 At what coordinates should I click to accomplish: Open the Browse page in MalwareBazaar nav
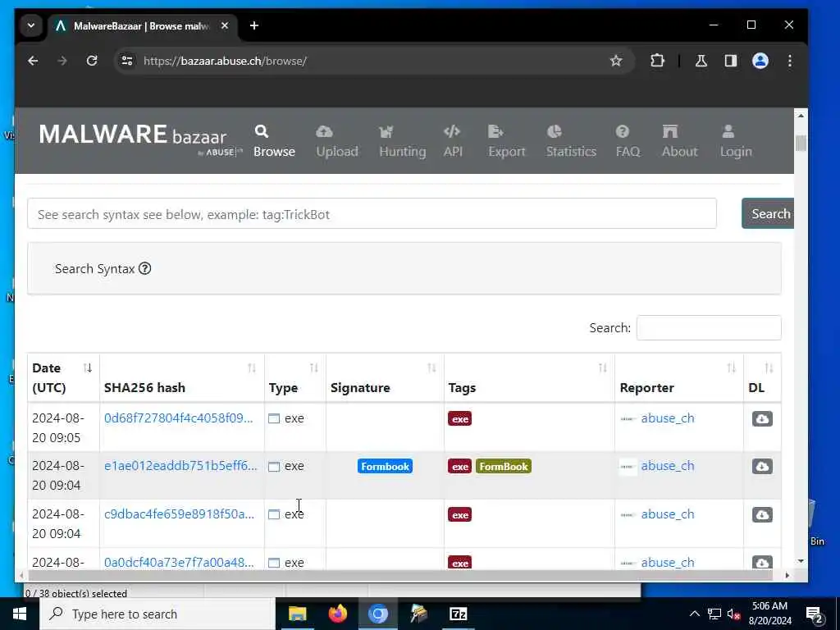point(274,141)
